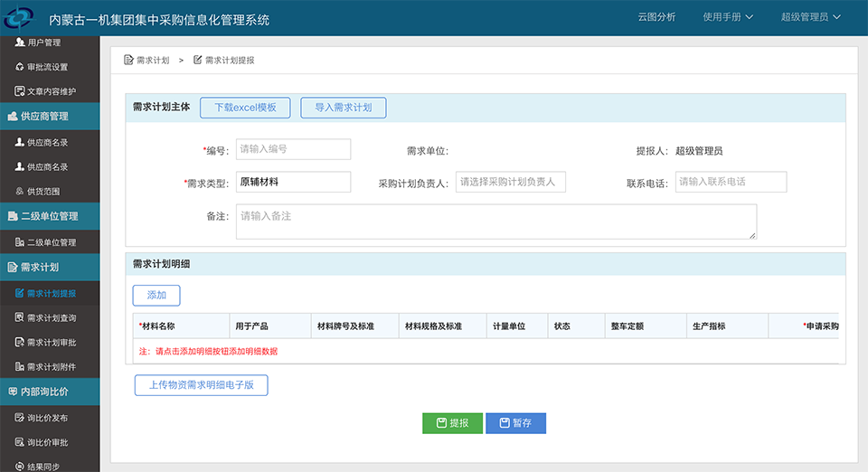The width and height of the screenshot is (868, 472).
Task: Click the 导入需求计划 button
Action: tap(344, 108)
